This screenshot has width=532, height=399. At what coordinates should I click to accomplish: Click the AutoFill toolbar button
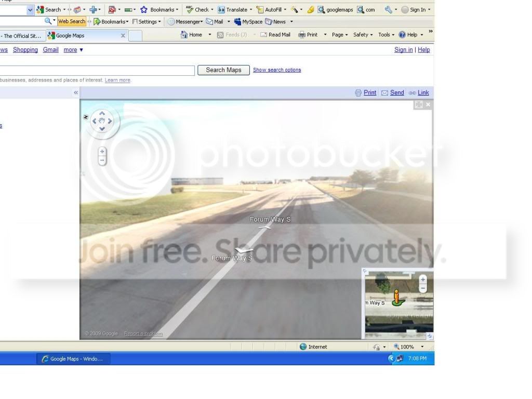pos(270,9)
